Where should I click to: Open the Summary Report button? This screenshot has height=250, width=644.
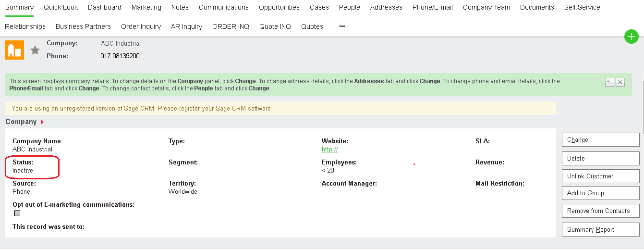coord(601,229)
